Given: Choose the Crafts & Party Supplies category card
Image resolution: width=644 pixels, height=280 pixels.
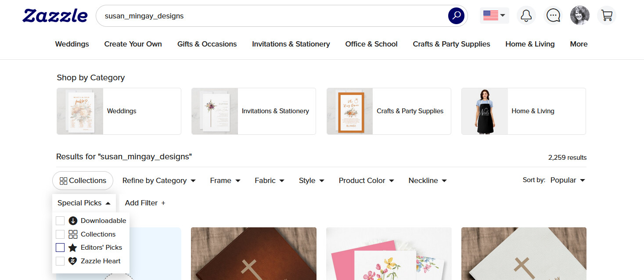Looking at the screenshot, I should click(x=389, y=111).
